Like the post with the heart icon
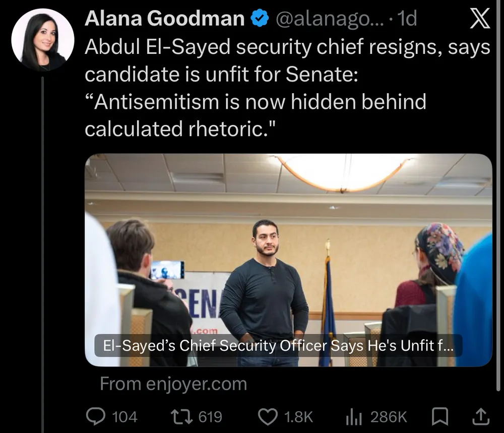This screenshot has width=504, height=433. coord(268,416)
